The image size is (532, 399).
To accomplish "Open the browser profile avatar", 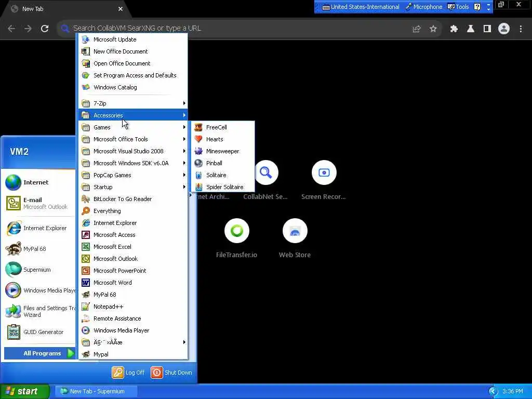I will tap(504, 29).
